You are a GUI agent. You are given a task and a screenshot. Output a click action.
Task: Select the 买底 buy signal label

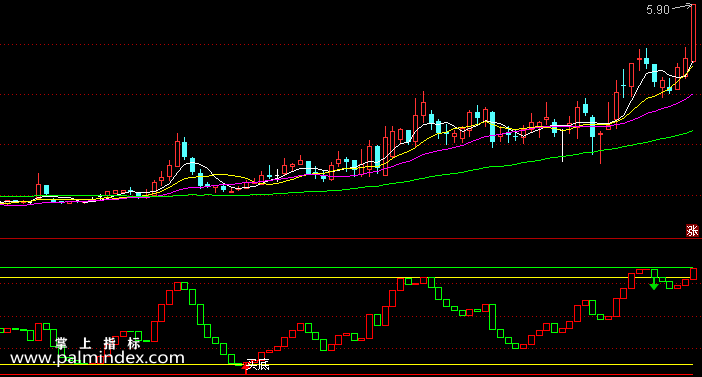[x=258, y=365]
